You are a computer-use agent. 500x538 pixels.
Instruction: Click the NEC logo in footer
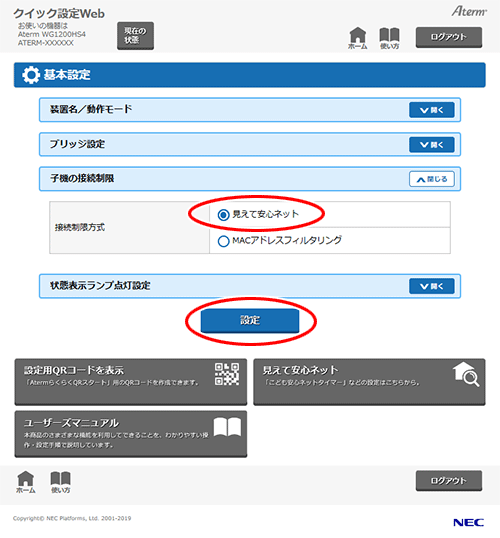tap(468, 523)
